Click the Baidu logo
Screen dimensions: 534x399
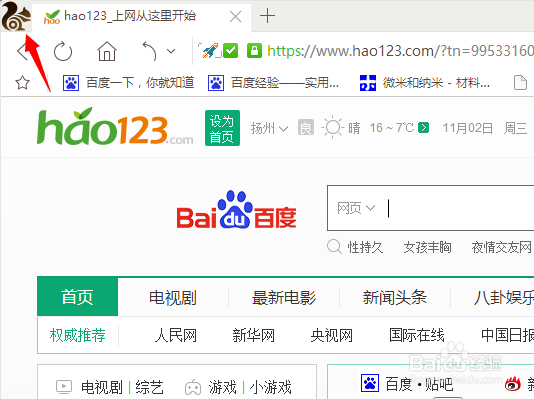[x=236, y=210]
